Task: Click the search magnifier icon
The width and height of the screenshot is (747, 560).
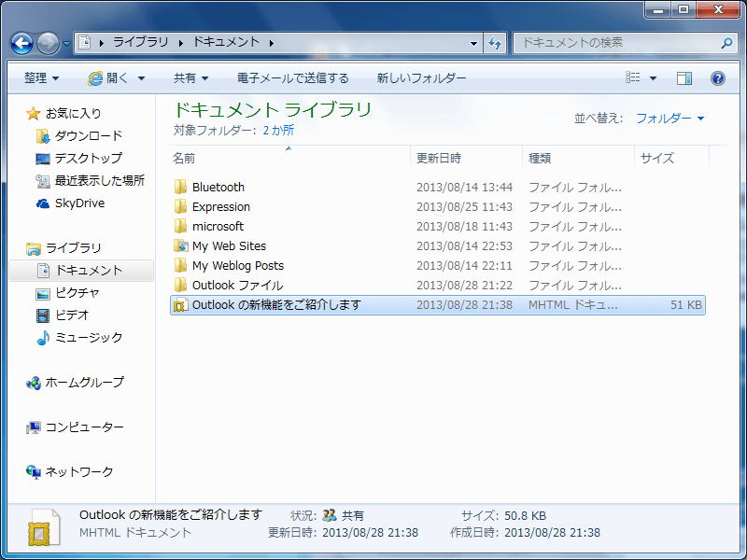Action: click(726, 43)
